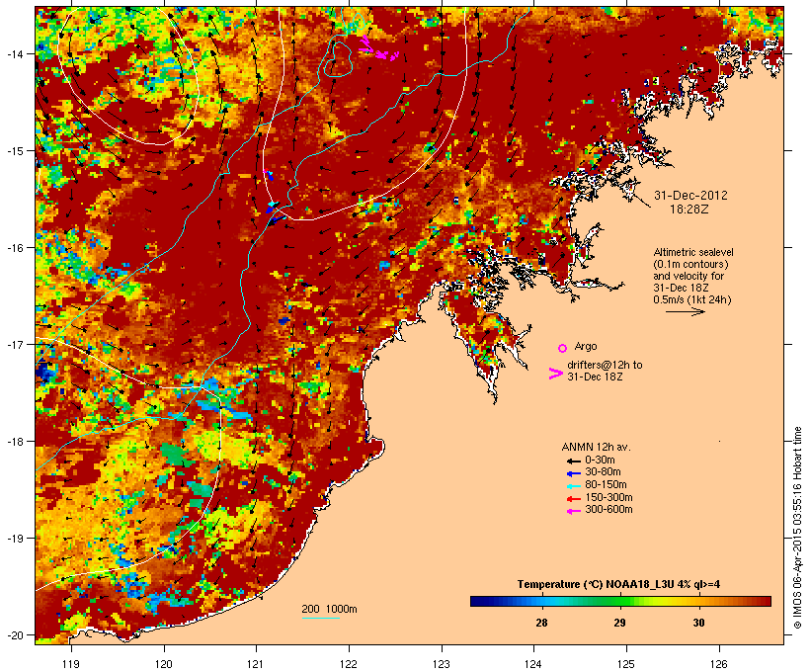810x672 pixels.
Task: Click the longitude axis label 121
Action: [x=256, y=664]
